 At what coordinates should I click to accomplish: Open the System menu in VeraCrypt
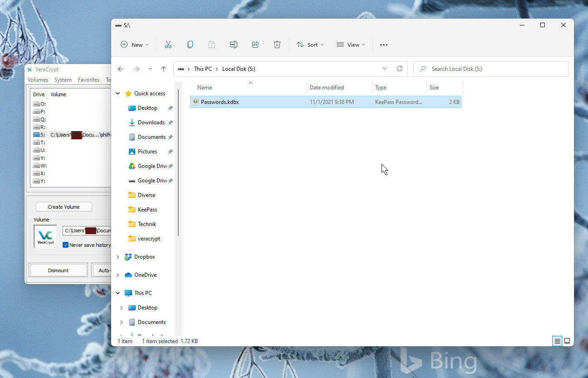[x=63, y=80]
